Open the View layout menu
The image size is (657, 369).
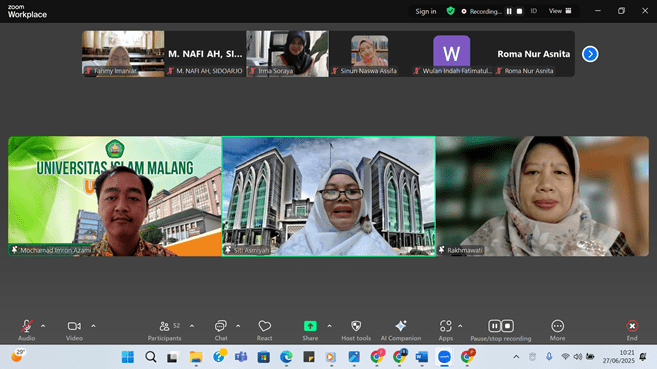560,11
